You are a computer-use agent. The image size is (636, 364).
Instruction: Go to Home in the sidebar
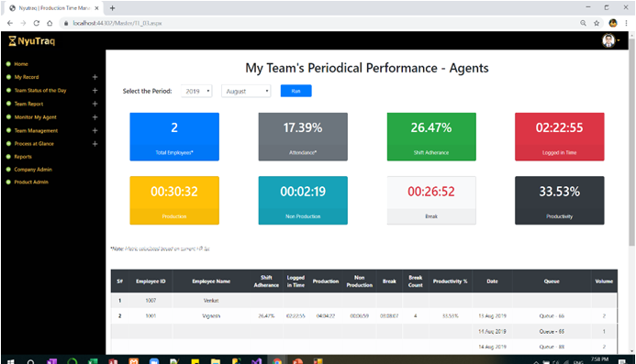point(21,64)
